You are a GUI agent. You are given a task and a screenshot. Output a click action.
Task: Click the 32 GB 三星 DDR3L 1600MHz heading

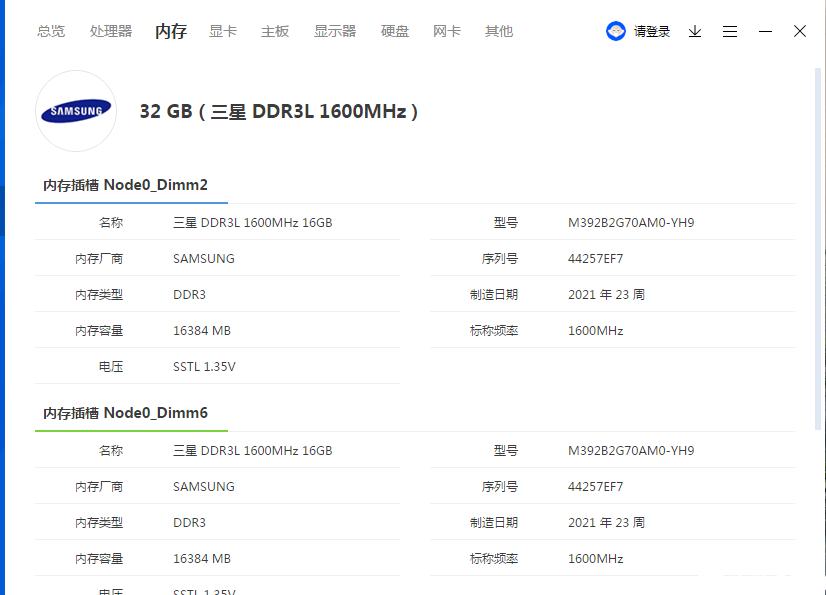click(279, 111)
